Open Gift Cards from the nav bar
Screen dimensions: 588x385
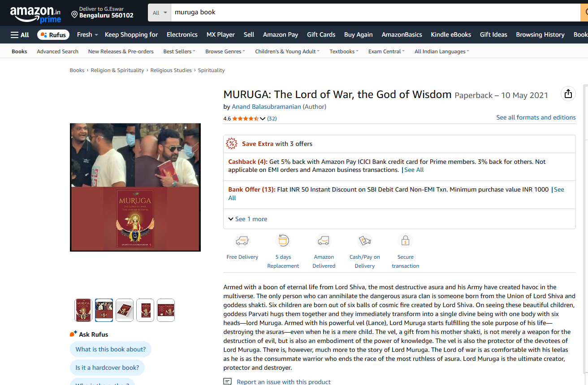tap(321, 34)
